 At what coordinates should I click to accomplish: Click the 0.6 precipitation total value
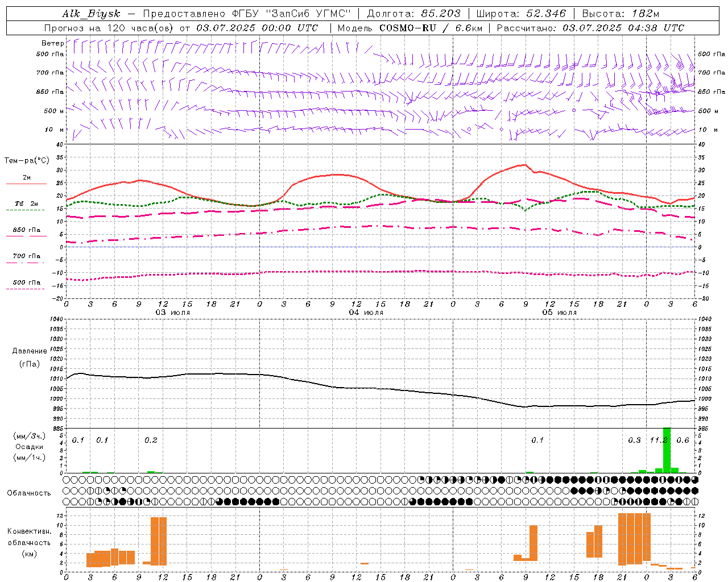coord(683,440)
